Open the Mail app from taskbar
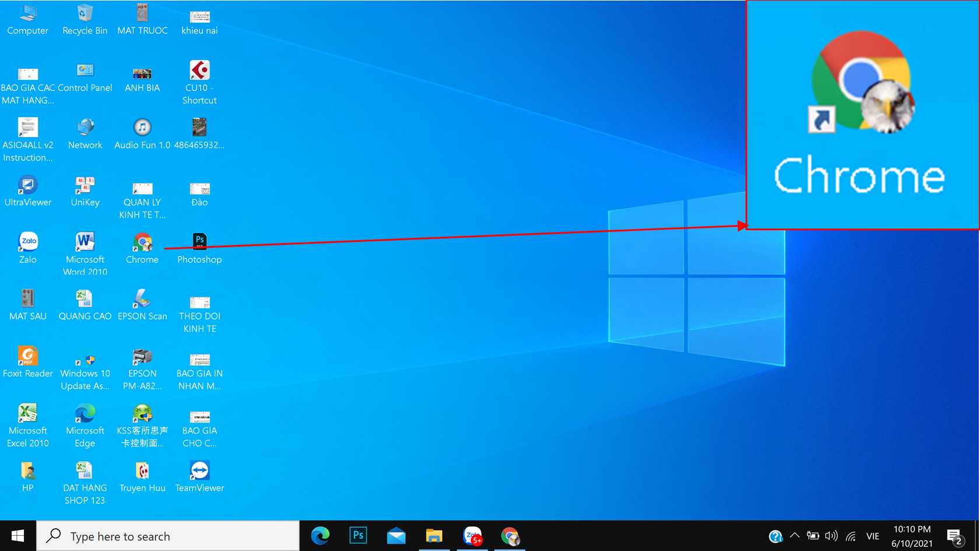980x551 pixels. coord(396,536)
